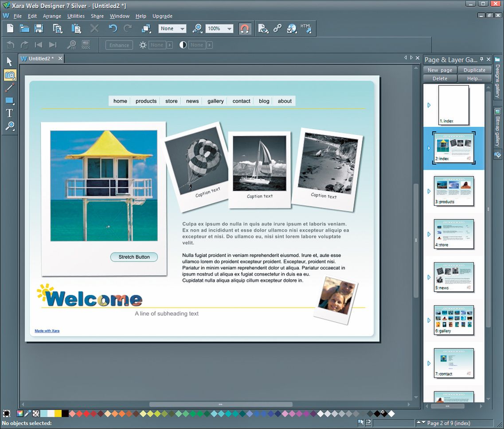The image size is (504, 429).
Task: Click the Publish website globe icon
Action: [292, 29]
